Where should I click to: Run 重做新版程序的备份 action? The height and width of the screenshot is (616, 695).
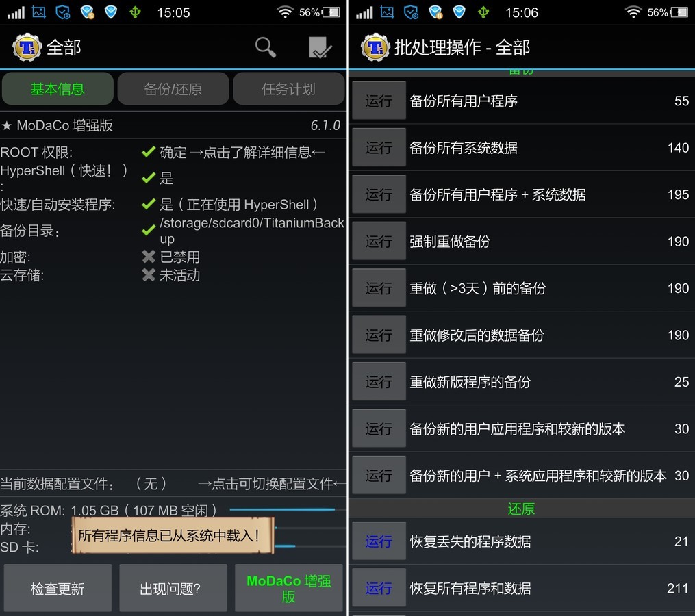[x=379, y=381]
